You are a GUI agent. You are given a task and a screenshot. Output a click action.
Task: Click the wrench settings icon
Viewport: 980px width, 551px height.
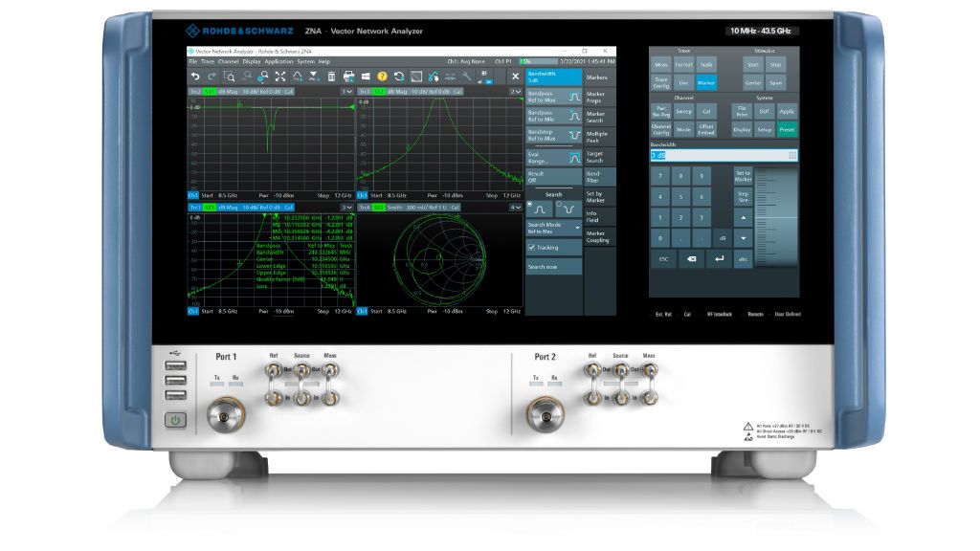click(467, 77)
